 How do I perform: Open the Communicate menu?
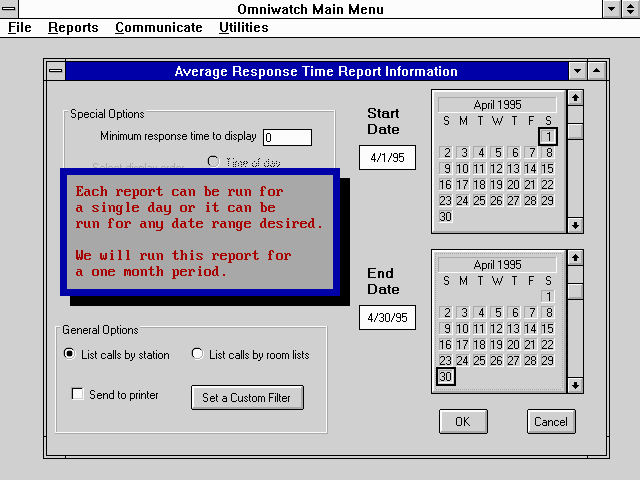(158, 28)
